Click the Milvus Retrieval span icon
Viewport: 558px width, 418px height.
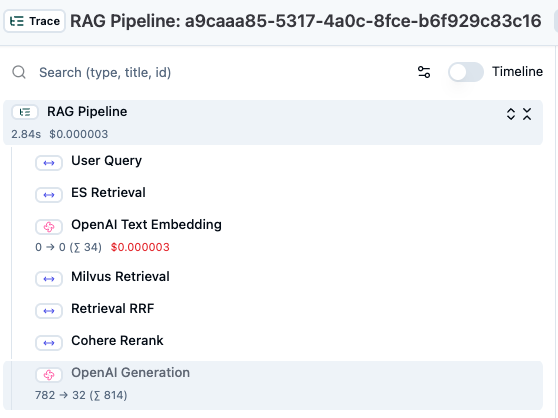click(x=49, y=279)
